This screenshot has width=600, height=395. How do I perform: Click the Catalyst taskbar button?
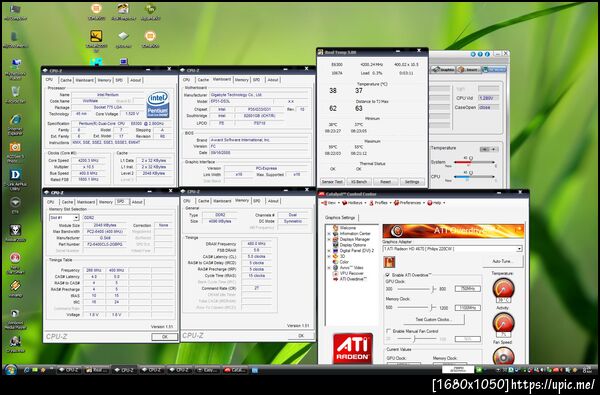pos(235,370)
